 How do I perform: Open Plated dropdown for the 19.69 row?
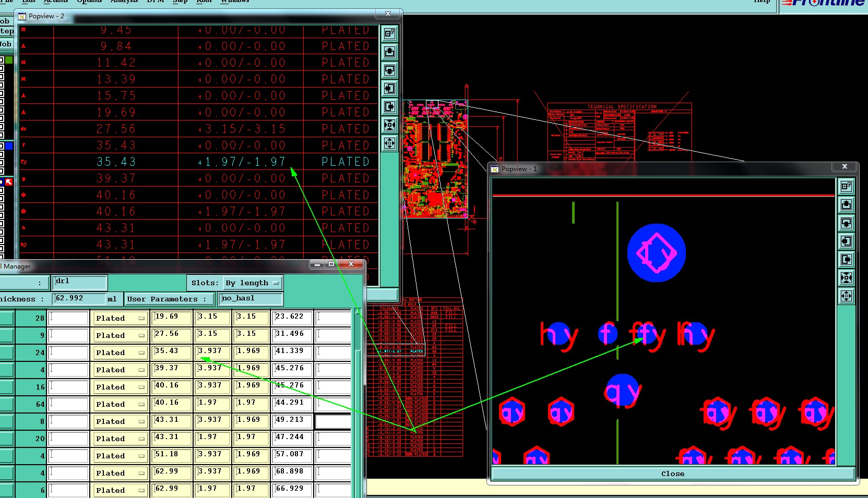coord(120,318)
